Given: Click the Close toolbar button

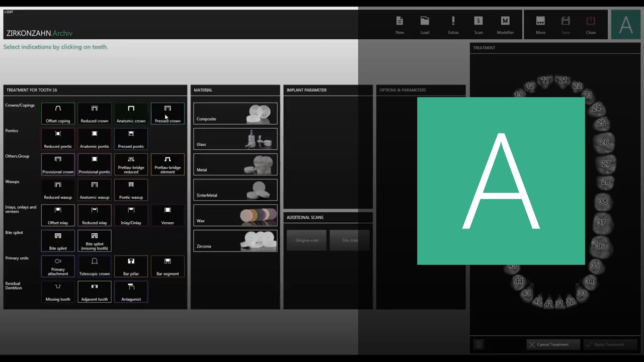Looking at the screenshot, I should [591, 25].
